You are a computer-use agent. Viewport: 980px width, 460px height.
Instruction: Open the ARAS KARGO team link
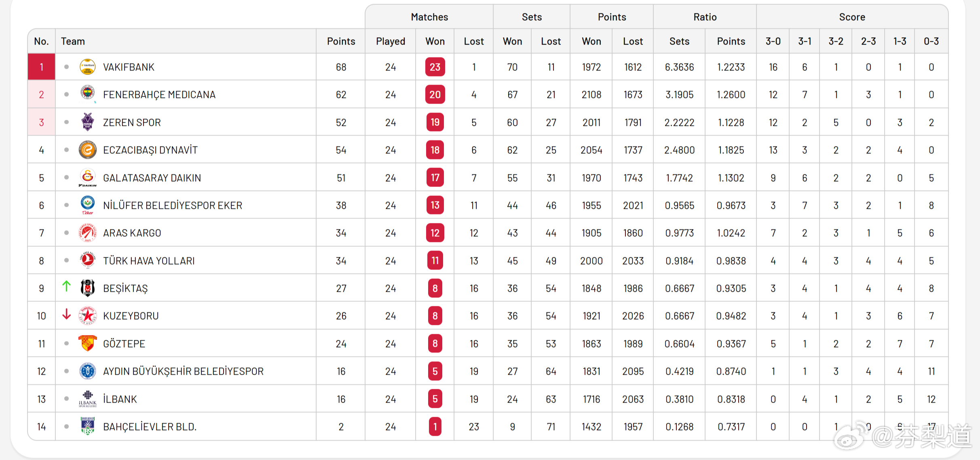point(132,233)
